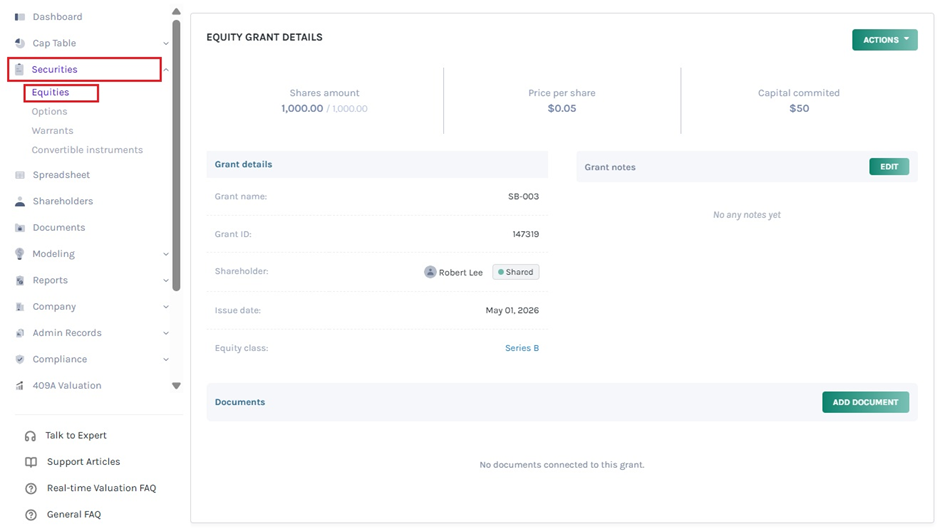Click the Documents folder icon
This screenshot has height=531, width=940.
click(20, 228)
